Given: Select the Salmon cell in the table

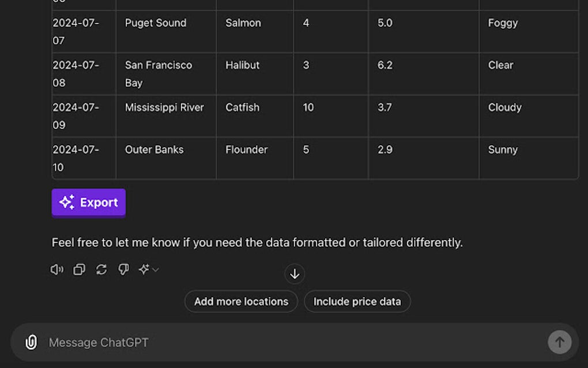Looking at the screenshot, I should [243, 23].
